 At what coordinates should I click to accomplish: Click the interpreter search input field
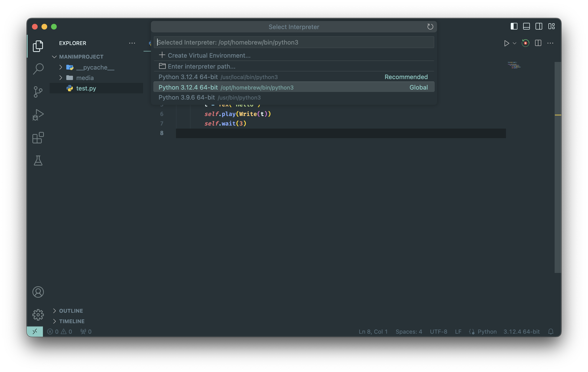coord(294,42)
